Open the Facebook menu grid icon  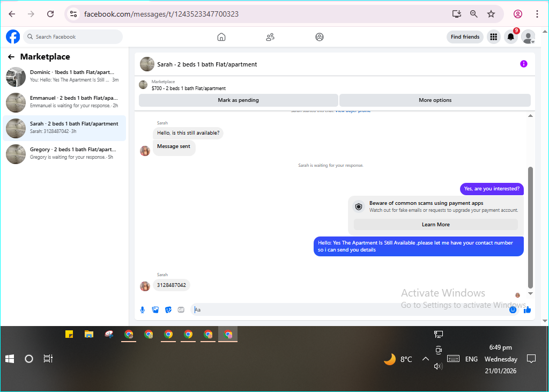(x=494, y=37)
